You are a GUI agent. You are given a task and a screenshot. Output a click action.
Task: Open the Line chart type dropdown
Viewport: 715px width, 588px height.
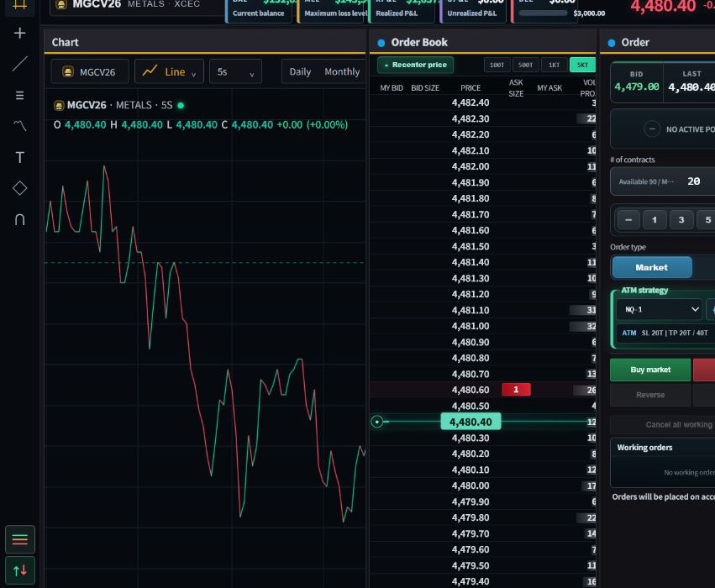pos(169,71)
